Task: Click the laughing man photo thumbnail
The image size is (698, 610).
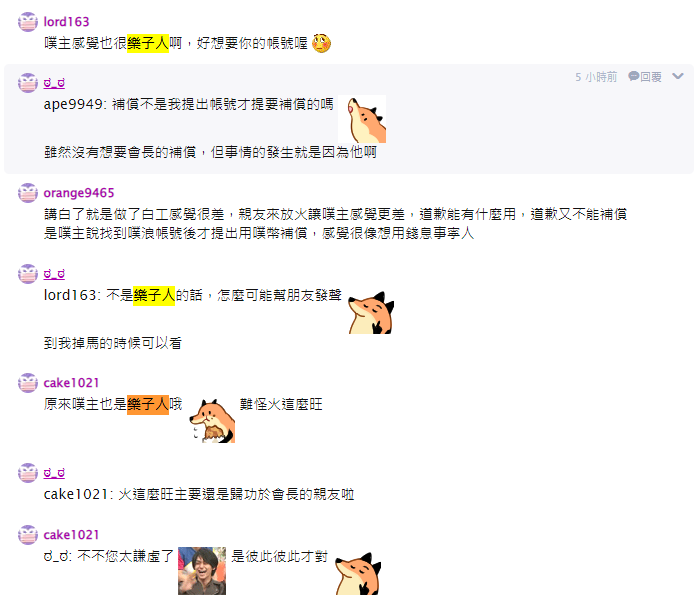Action: click(202, 571)
